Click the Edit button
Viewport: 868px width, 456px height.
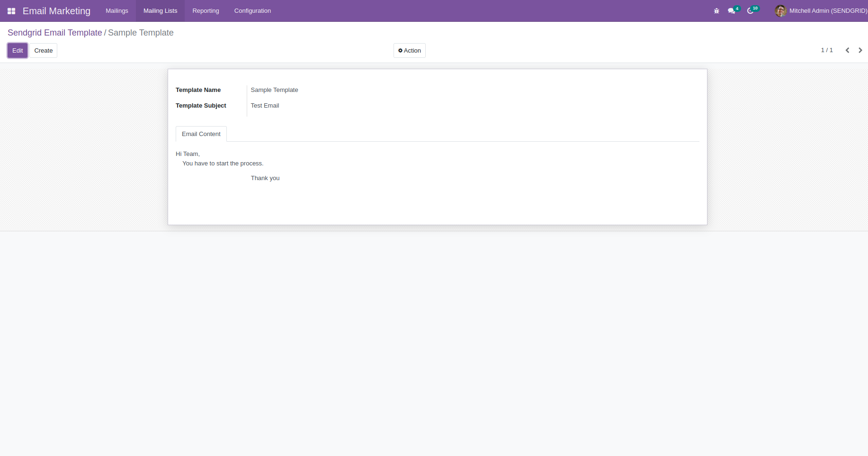18,51
